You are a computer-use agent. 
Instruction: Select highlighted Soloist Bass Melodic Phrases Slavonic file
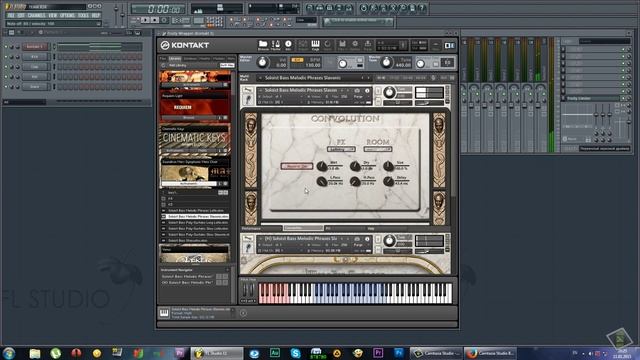(198, 216)
